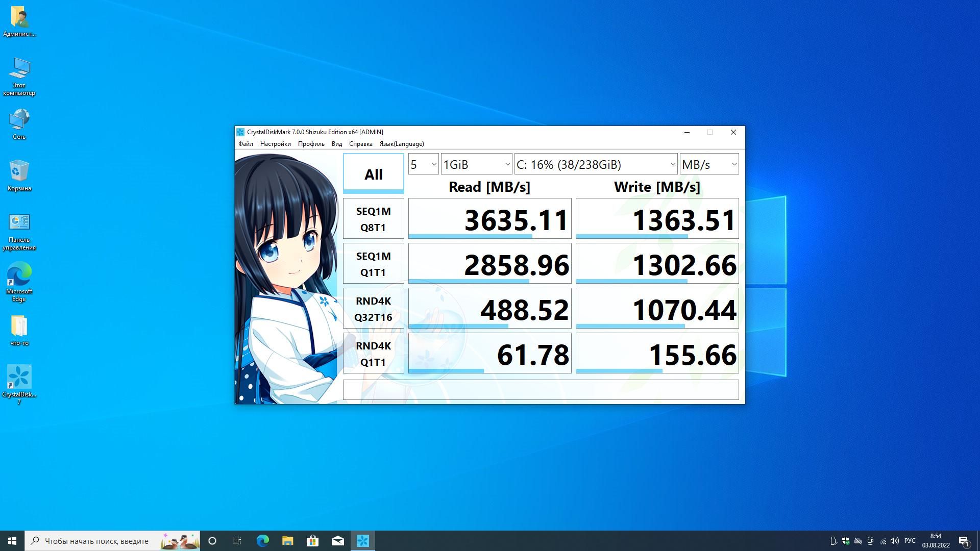
Task: Open the Windows Start menu
Action: click(x=12, y=541)
